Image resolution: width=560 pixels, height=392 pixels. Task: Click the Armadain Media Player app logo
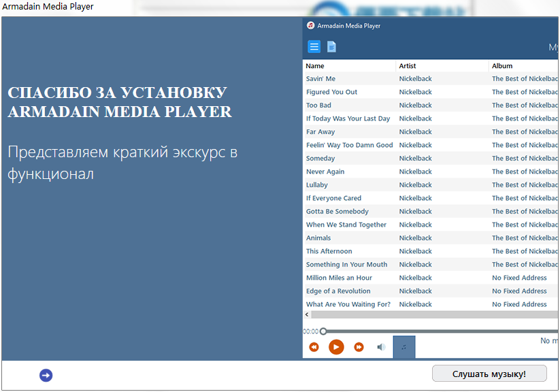pos(311,25)
